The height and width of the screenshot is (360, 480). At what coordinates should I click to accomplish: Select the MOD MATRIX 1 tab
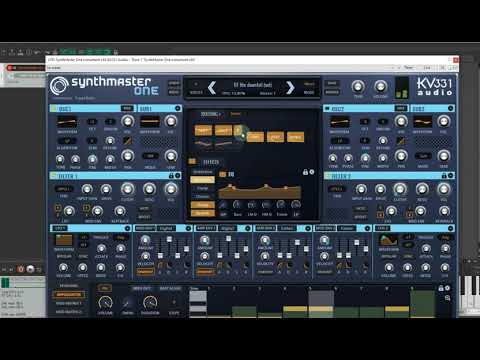pos(68,303)
